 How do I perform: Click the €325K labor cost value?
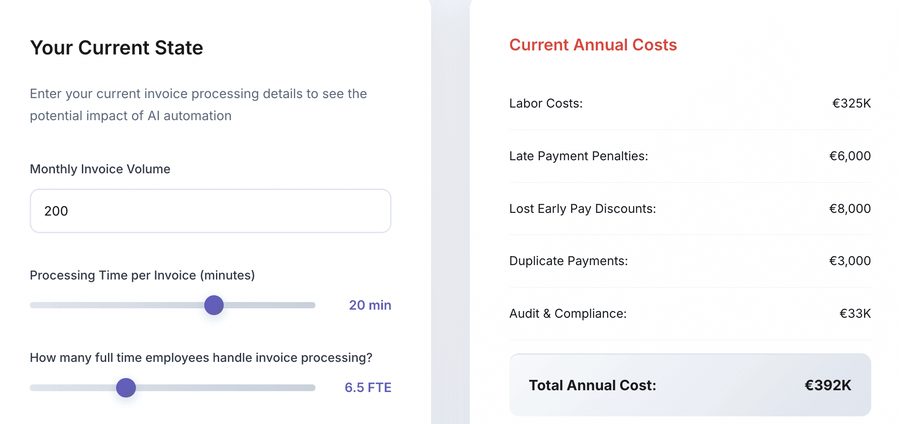pos(852,104)
